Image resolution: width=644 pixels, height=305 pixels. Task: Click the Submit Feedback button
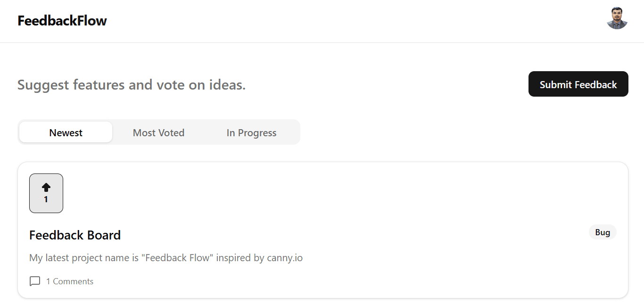click(x=578, y=84)
